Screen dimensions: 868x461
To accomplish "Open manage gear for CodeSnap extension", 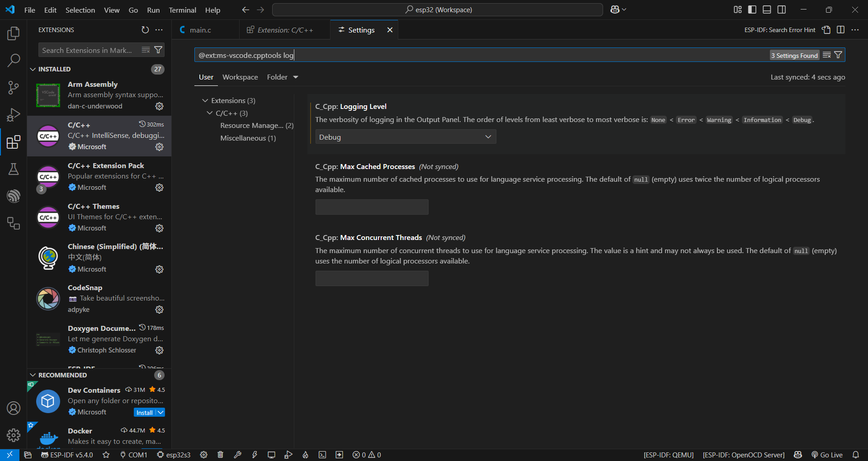I will pyautogui.click(x=159, y=310).
